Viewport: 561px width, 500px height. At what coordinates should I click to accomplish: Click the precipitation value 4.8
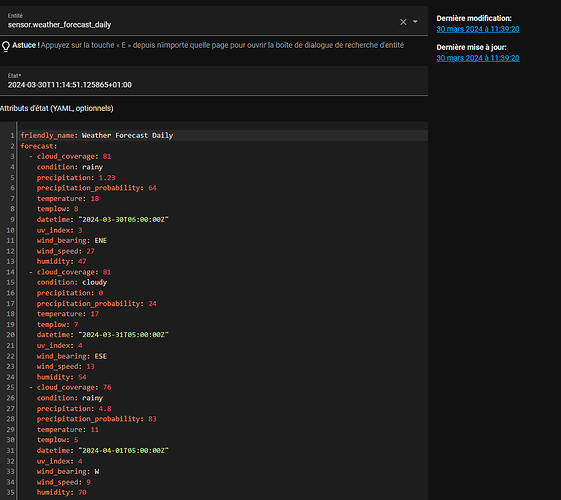(x=105, y=408)
